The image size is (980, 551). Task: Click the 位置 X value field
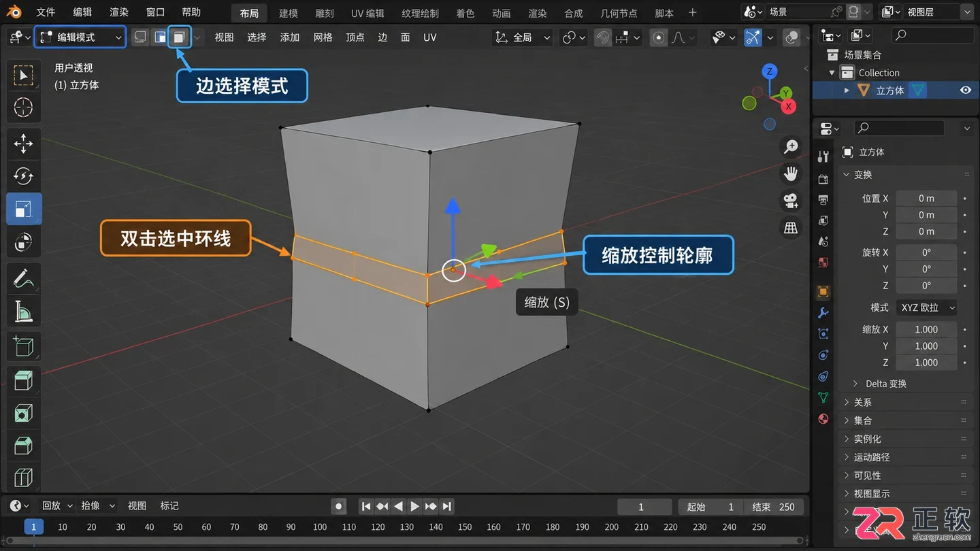point(926,198)
